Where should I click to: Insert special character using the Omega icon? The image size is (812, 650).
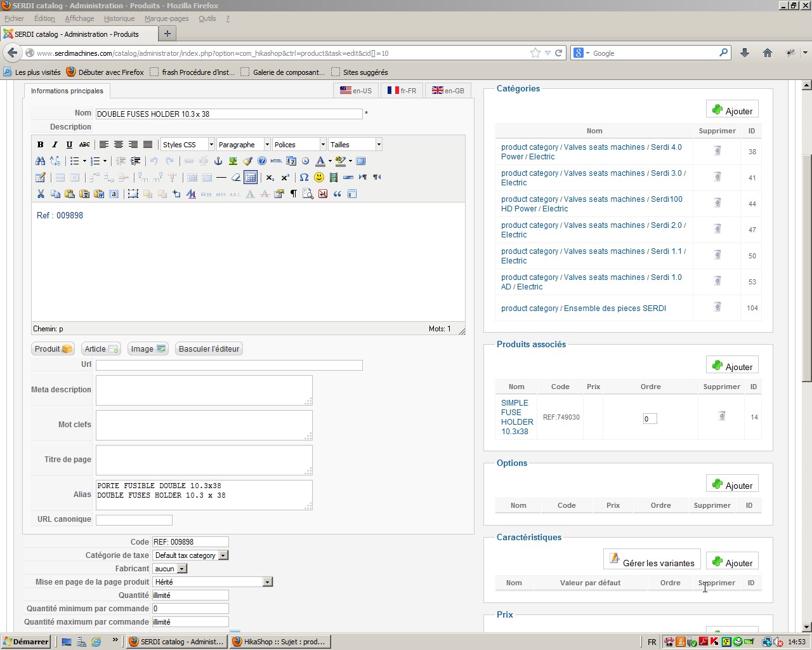tap(304, 177)
